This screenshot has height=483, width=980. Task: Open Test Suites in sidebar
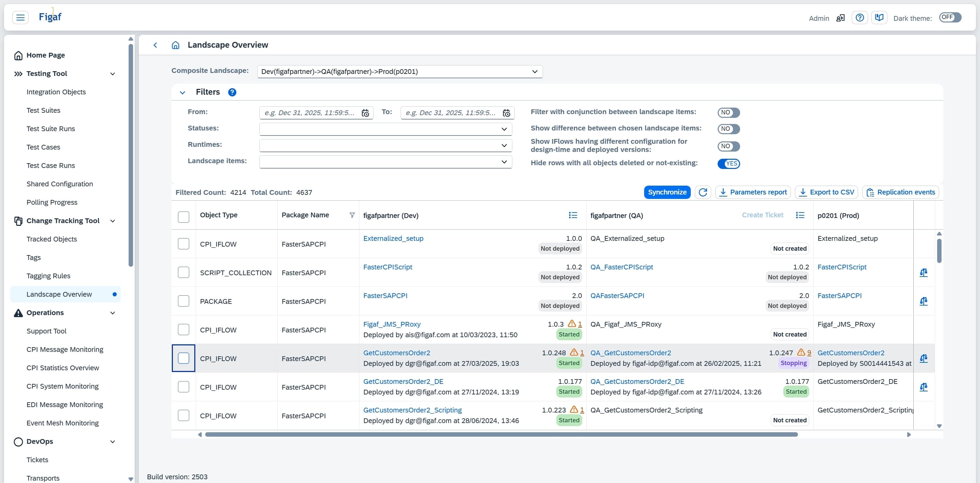(43, 110)
